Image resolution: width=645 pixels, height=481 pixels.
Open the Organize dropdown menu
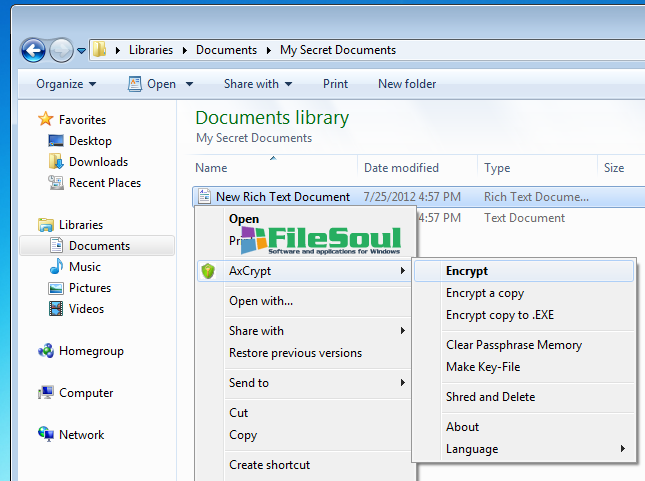click(x=66, y=84)
